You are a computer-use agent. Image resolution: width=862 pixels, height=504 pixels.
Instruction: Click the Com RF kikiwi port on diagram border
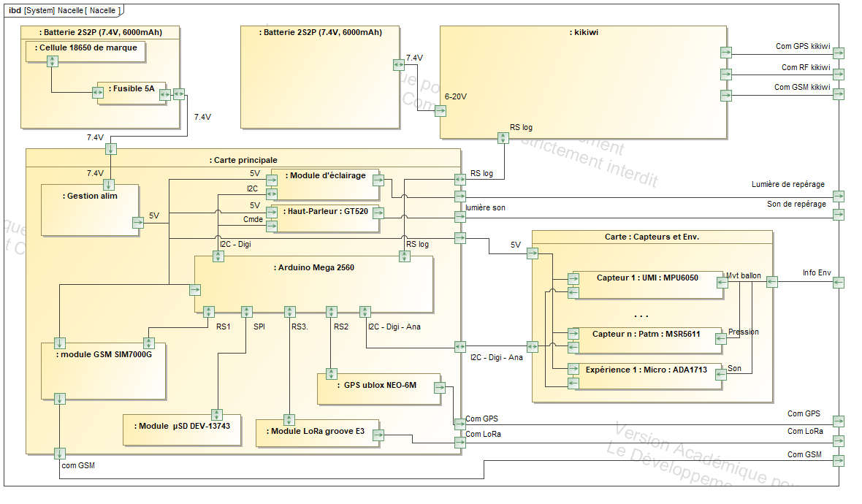click(839, 74)
